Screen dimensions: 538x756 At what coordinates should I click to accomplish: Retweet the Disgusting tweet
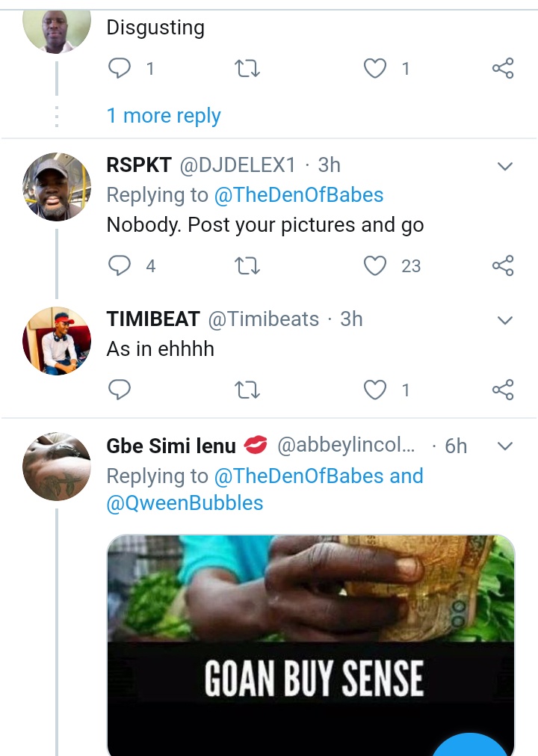click(247, 69)
